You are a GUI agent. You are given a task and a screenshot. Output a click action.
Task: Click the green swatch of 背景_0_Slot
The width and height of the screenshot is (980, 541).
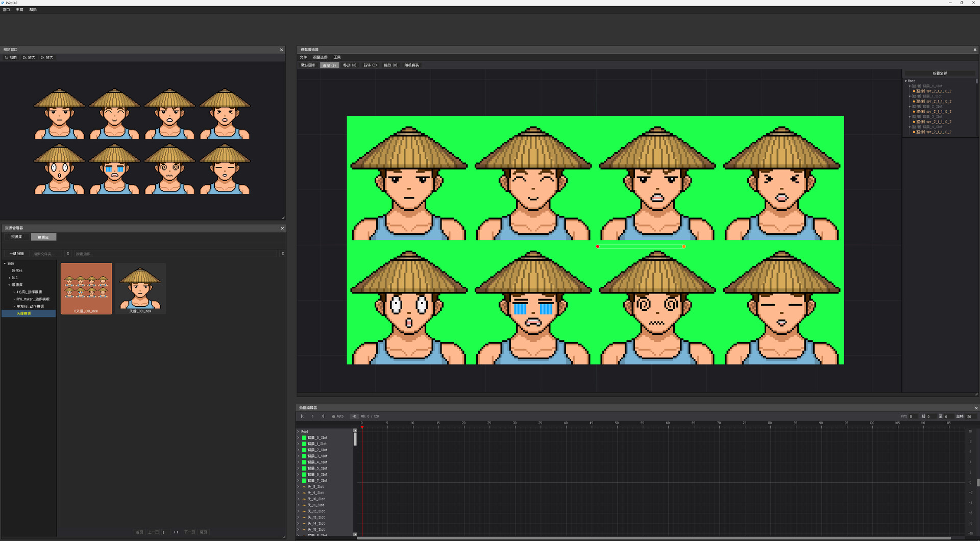pos(304,438)
